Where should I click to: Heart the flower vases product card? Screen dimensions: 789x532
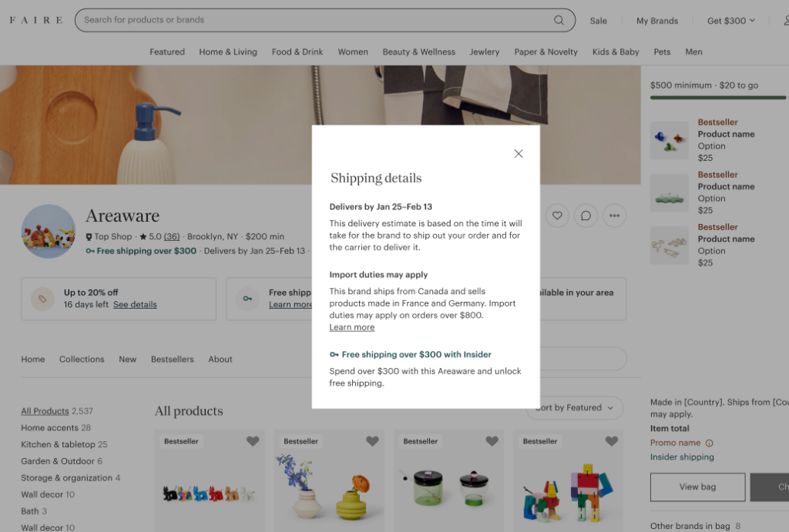click(372, 441)
